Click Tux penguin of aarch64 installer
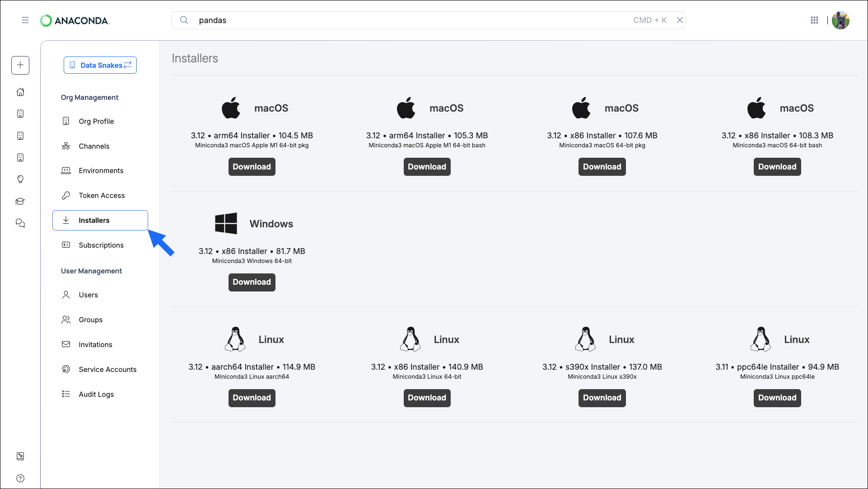This screenshot has height=489, width=868. coord(235,339)
